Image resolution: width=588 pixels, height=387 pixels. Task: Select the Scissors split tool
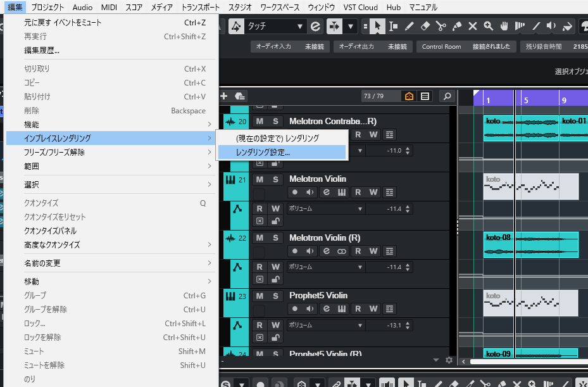coord(441,26)
